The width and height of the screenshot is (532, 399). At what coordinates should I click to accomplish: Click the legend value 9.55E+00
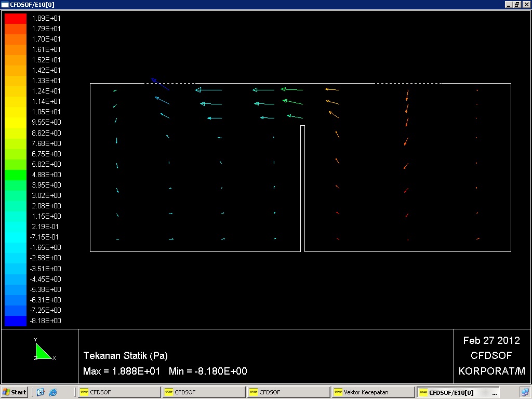pos(46,122)
